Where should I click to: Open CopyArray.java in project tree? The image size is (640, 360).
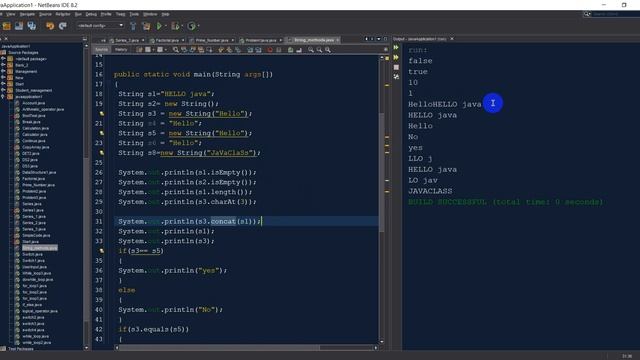pyautogui.click(x=36, y=147)
